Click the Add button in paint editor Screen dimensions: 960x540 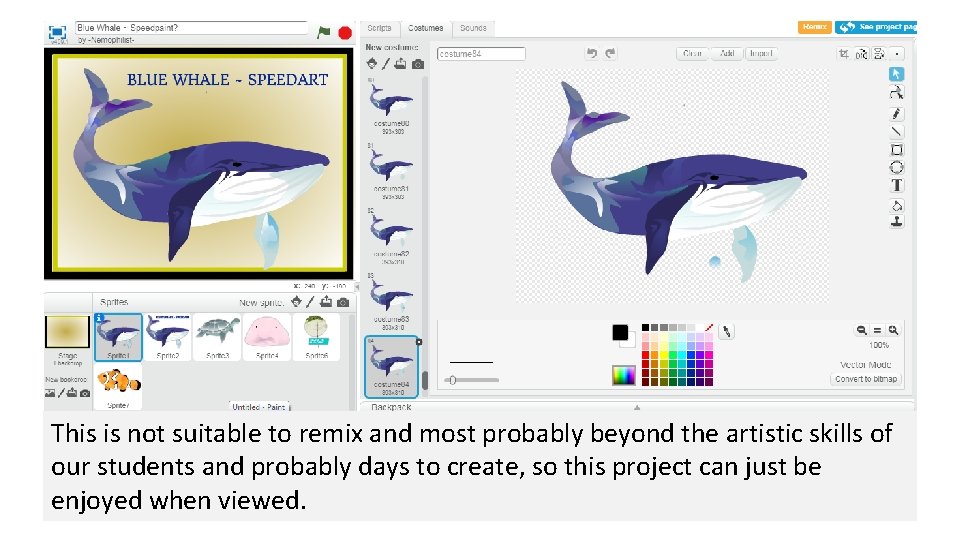tap(727, 53)
